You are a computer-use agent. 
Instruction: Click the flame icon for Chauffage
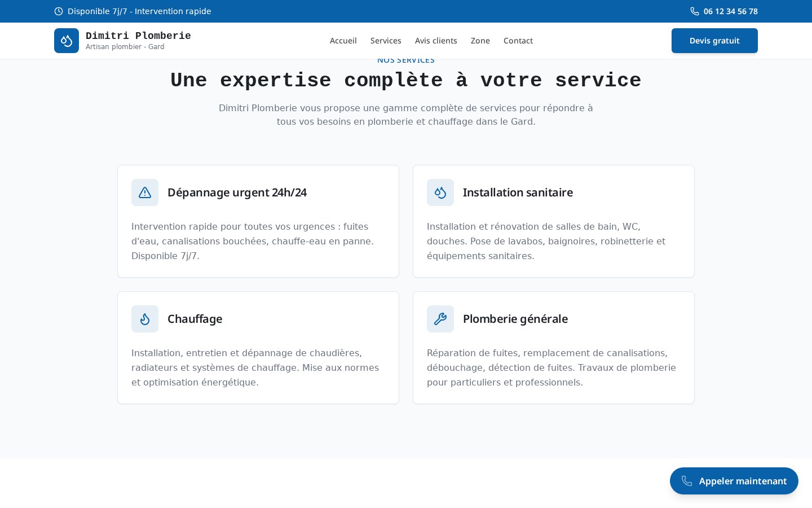[145, 319]
